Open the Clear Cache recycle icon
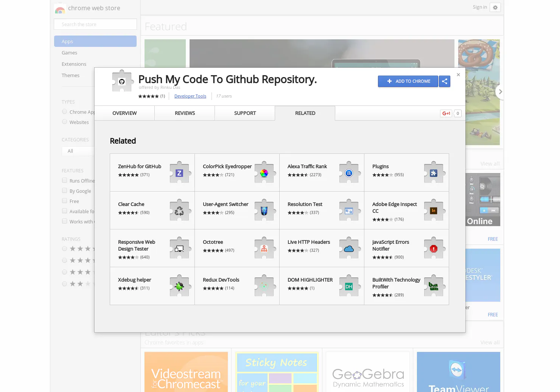Viewport: 560px width, 392px height. point(179,211)
